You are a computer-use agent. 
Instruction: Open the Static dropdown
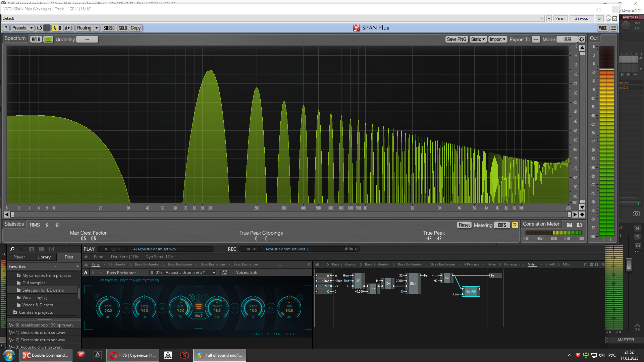tap(478, 39)
